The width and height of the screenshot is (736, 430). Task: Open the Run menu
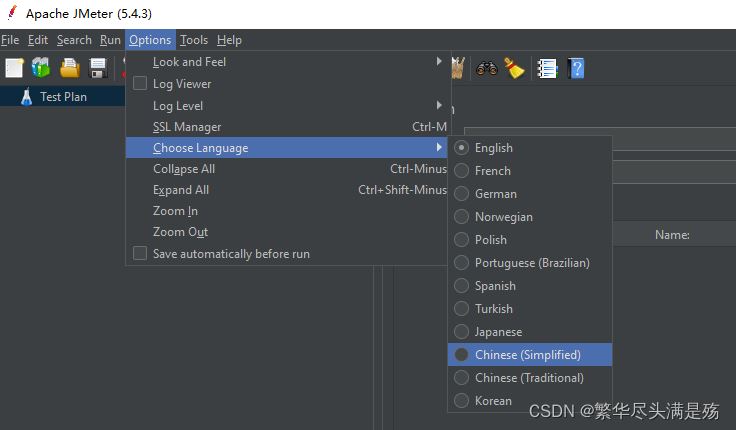[x=110, y=40]
